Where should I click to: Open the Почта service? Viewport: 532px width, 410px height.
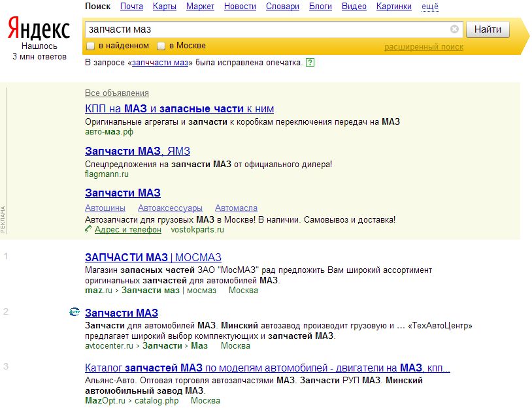131,7
